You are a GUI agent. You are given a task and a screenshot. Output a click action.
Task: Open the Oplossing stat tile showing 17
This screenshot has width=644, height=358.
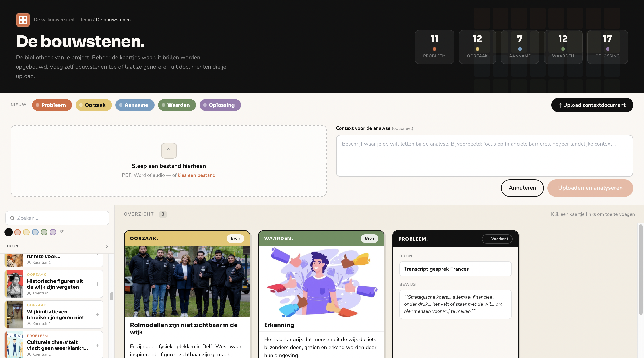click(607, 47)
